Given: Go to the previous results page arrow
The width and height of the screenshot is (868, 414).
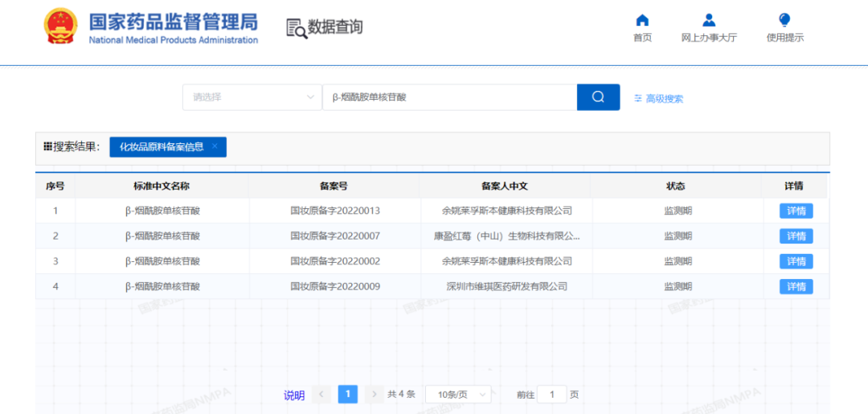Looking at the screenshot, I should click(x=321, y=395).
